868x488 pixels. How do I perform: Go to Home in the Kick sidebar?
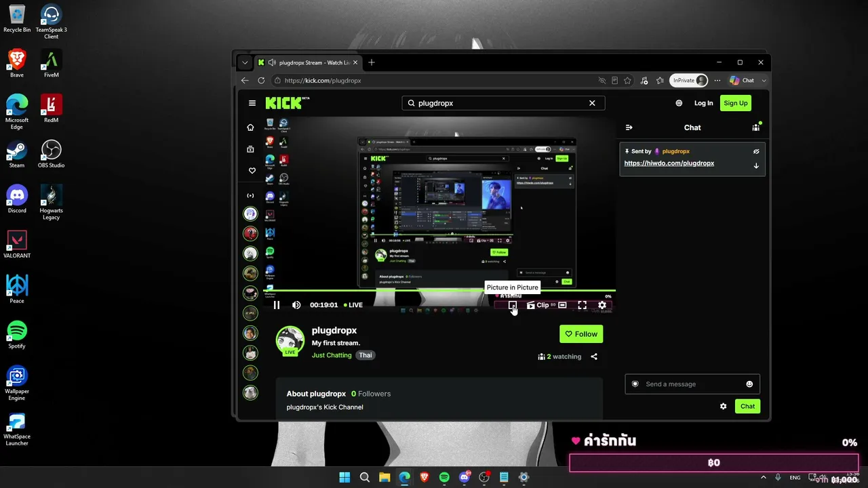coord(250,127)
